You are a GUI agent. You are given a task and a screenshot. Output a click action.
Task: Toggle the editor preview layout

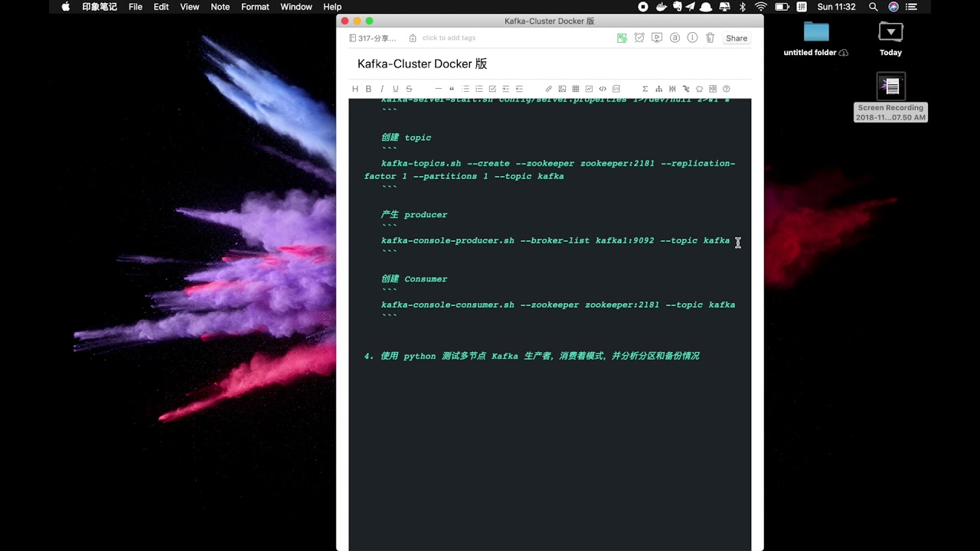coord(713,89)
